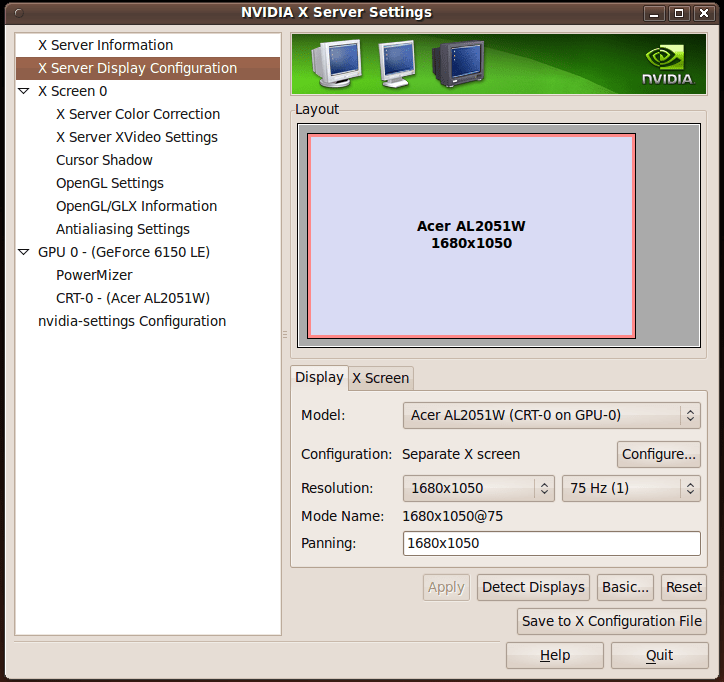Click inside the Panning text field
Viewport: 724px width, 682px height.
[x=551, y=543]
